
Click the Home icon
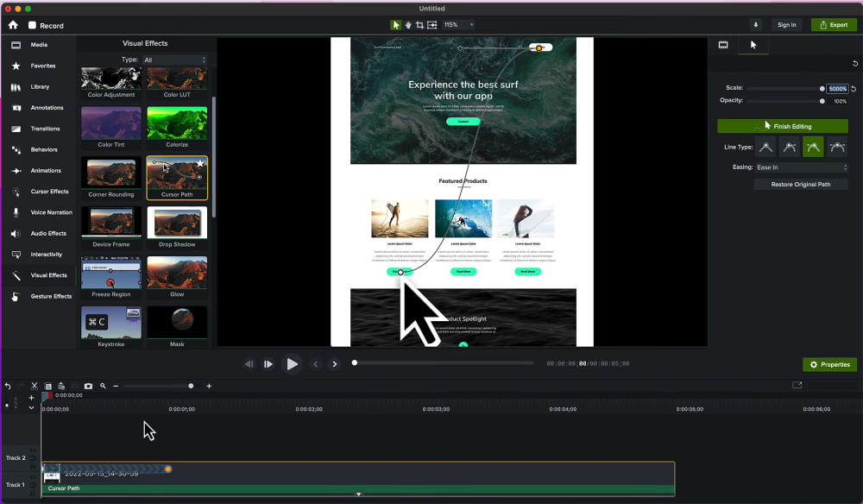coord(13,25)
